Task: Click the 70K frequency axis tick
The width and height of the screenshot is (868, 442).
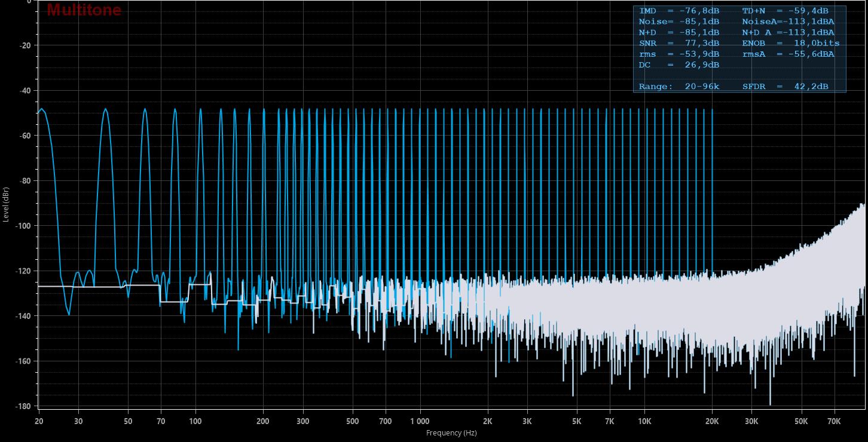Action: (x=835, y=421)
